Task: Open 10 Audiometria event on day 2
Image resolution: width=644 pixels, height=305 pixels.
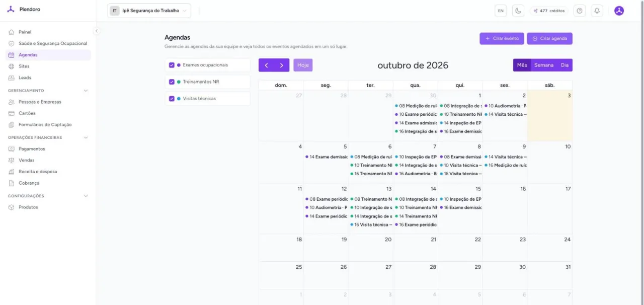Action: pos(505,106)
